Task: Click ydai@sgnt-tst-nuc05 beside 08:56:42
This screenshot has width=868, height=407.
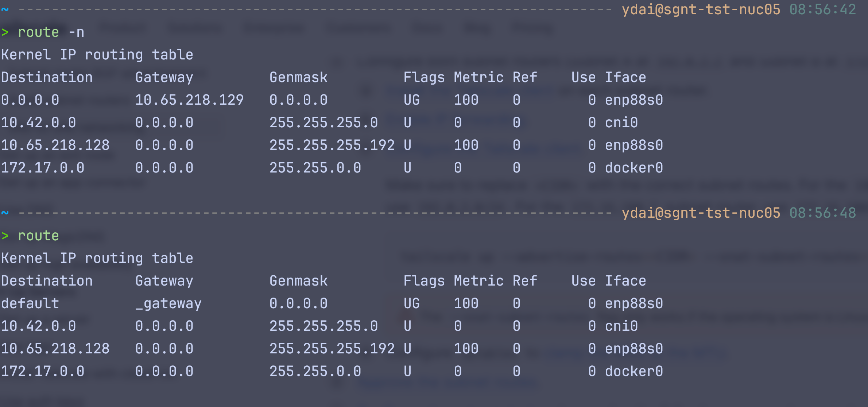Action: (701, 9)
